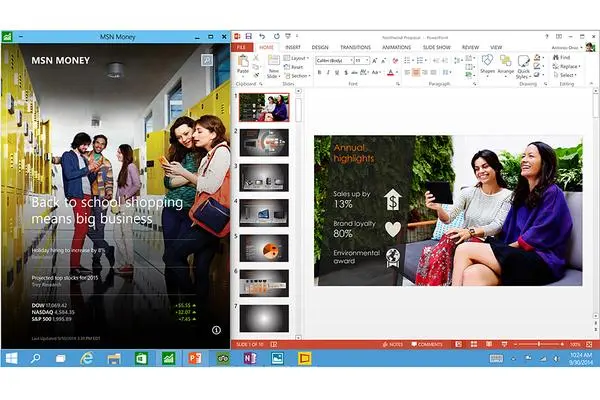Select slide 5 thumbnail with pie chart

[x=264, y=248]
